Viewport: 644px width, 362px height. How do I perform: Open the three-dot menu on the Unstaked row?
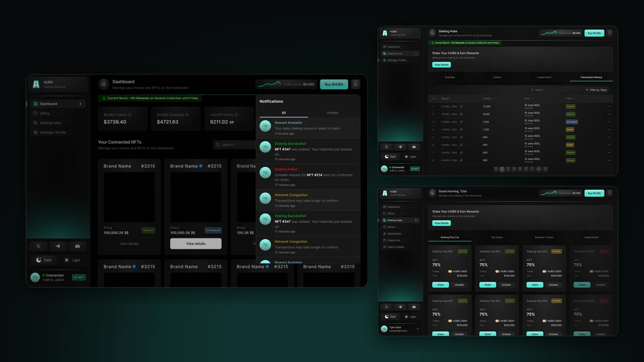tap(609, 122)
